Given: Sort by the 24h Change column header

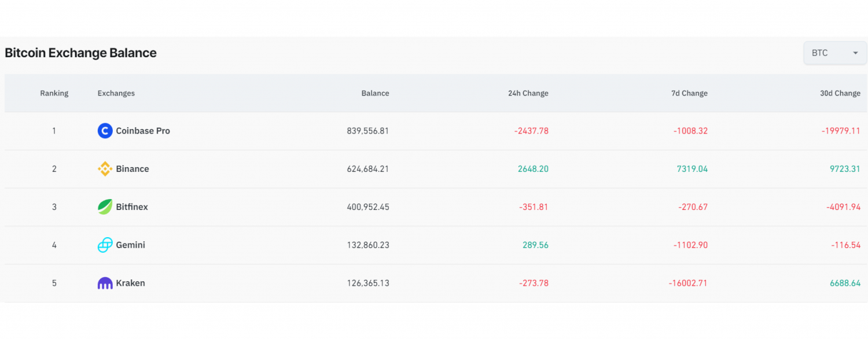Looking at the screenshot, I should (528, 93).
